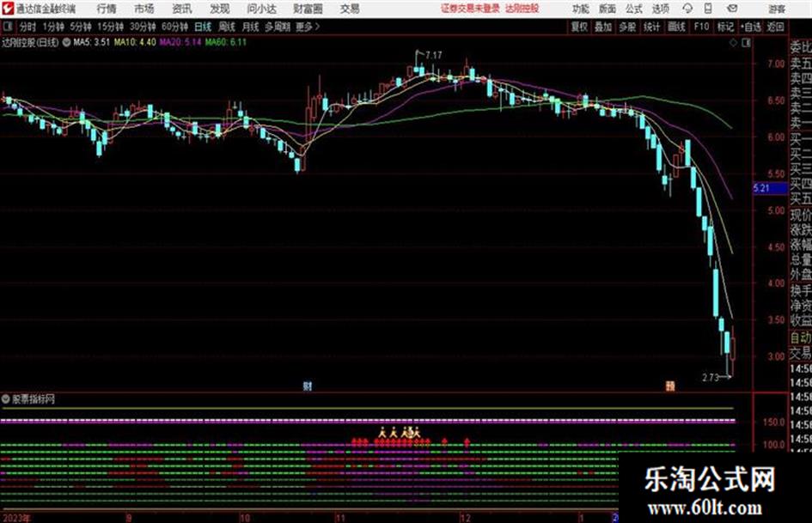Open the 问小达 menu

tap(261, 9)
